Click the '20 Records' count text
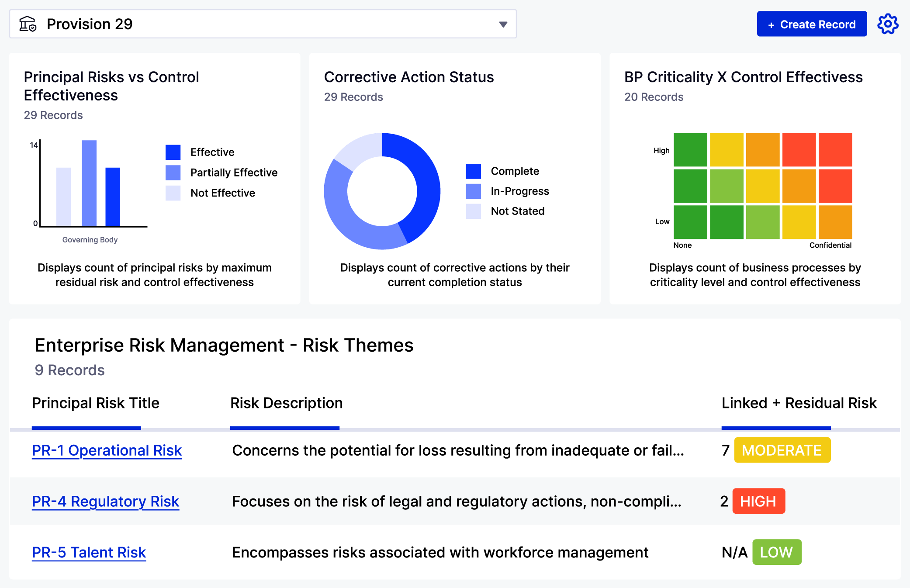Image resolution: width=910 pixels, height=588 pixels. (x=654, y=97)
